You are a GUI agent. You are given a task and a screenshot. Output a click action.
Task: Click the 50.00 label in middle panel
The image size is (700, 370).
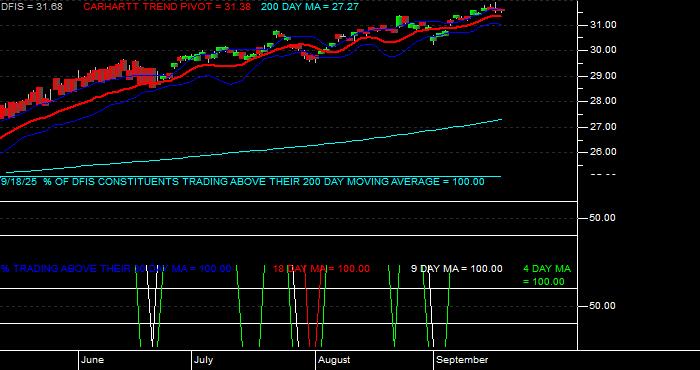pyautogui.click(x=604, y=218)
